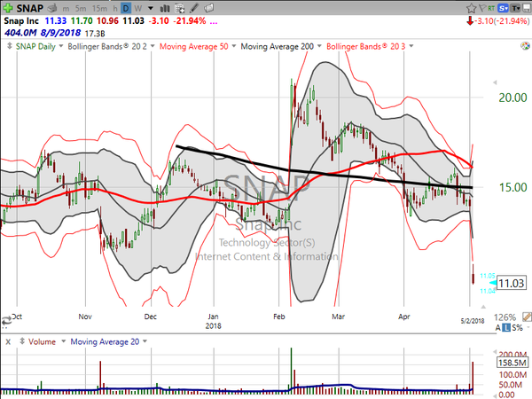This screenshot has height=399, width=532.
Task: Expand the Bollinger Bands 20 2 dropdown
Action: tap(153, 46)
